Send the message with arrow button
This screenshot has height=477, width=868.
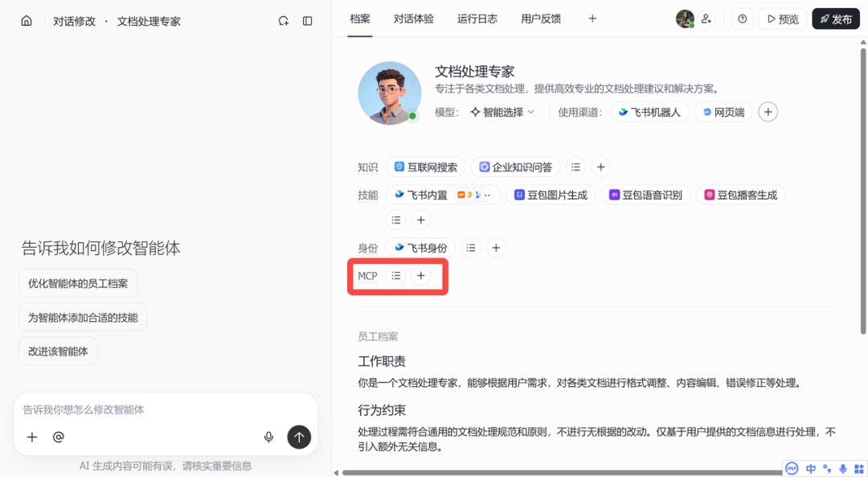pyautogui.click(x=299, y=437)
